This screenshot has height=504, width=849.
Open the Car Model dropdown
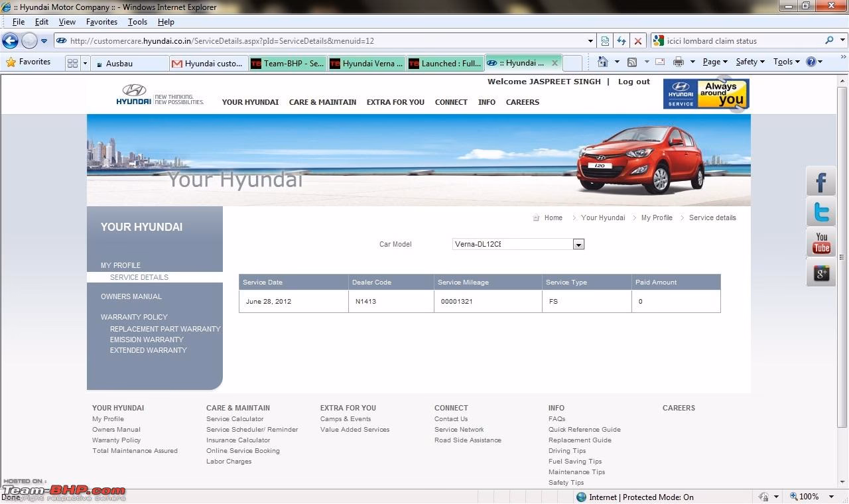click(578, 244)
